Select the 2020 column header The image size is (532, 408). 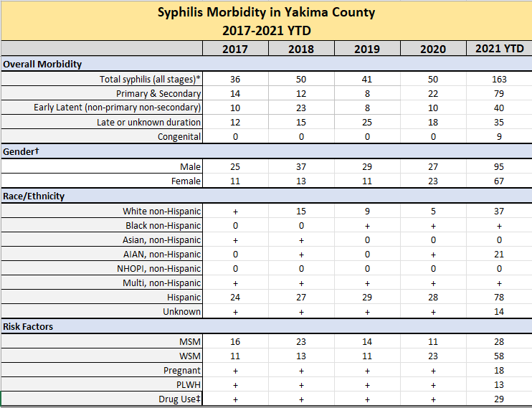pyautogui.click(x=432, y=49)
